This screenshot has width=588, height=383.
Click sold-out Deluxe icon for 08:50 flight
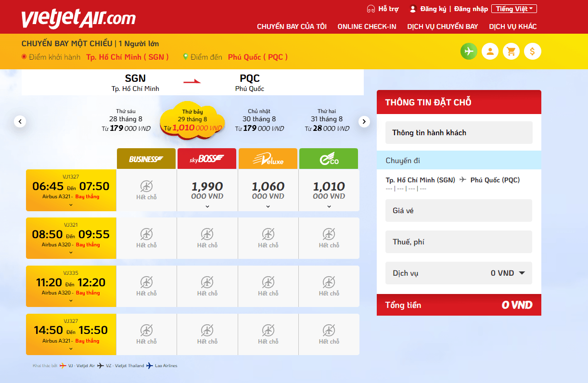268,234
